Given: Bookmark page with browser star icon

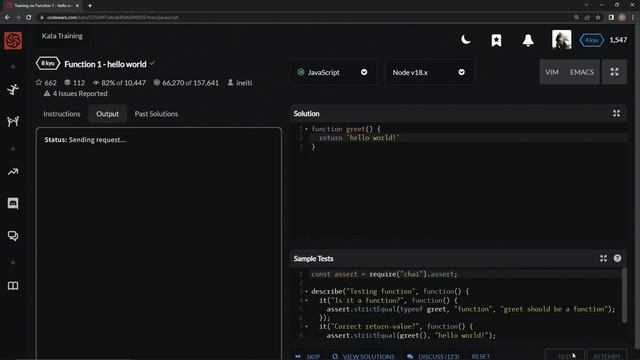Looking at the screenshot, I should (598, 18).
